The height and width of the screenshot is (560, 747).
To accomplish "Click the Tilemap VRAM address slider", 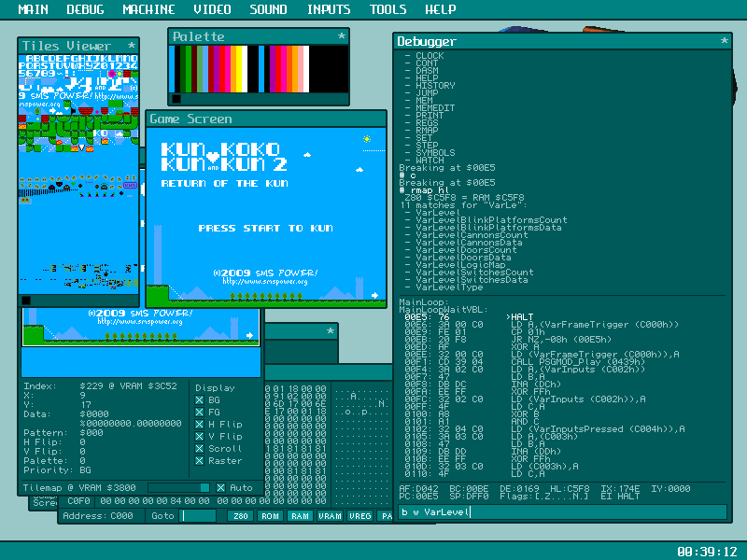I will coord(178,487).
